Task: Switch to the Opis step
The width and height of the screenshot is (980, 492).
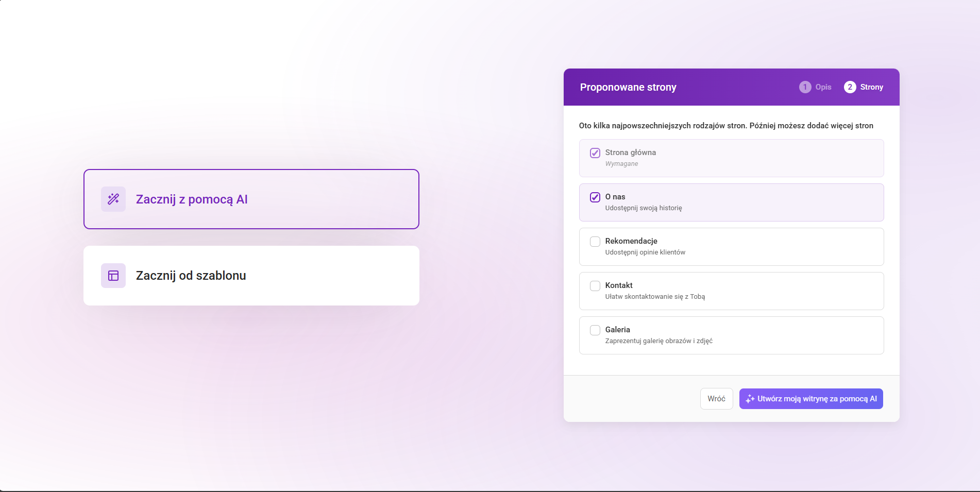Action: coord(823,87)
